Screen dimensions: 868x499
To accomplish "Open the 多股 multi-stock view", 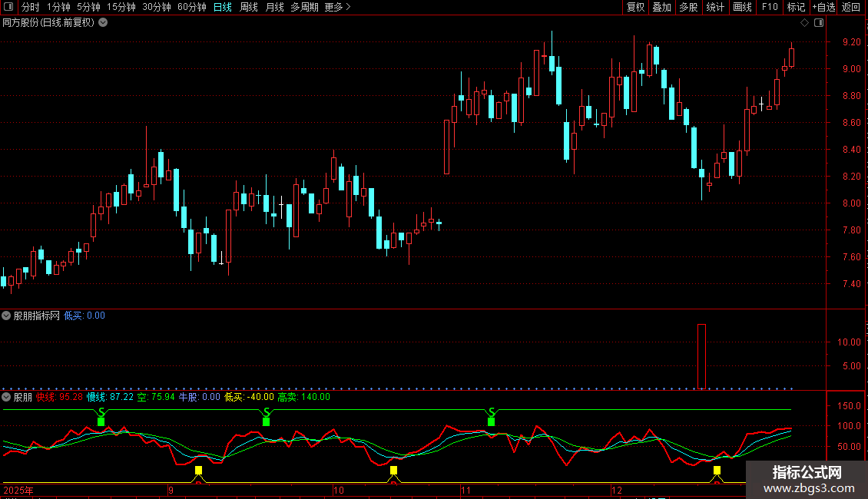I will [689, 7].
